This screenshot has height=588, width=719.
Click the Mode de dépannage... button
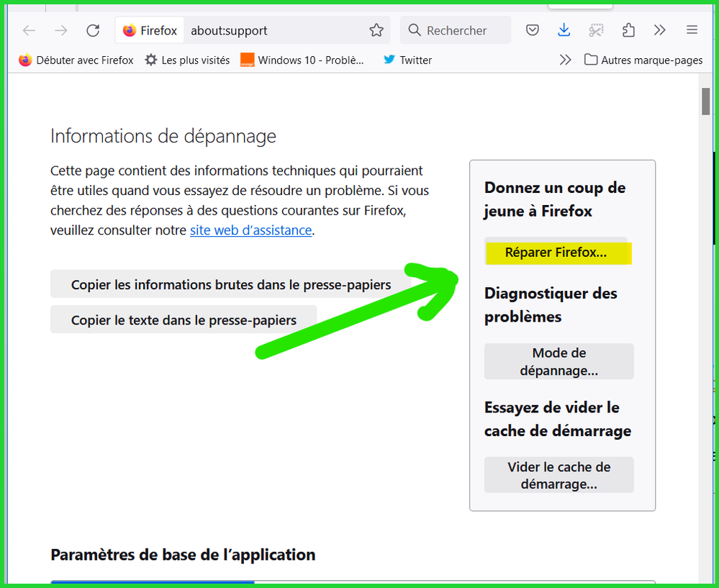(559, 361)
